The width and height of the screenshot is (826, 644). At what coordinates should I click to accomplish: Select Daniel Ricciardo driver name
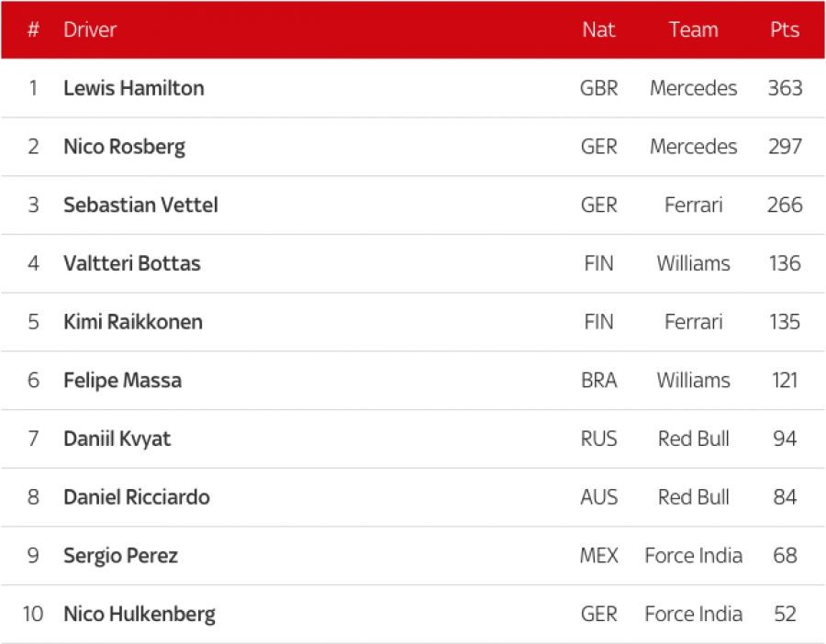[137, 497]
